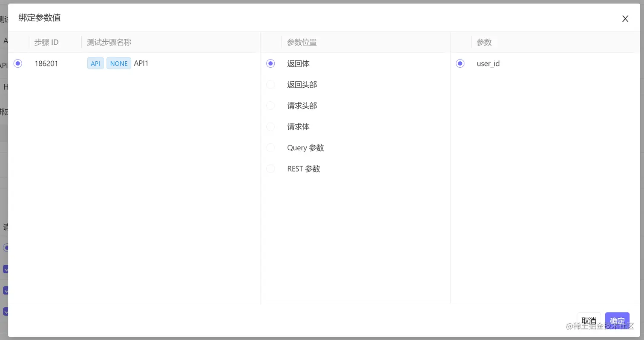Click the 参数位置 column header
This screenshot has width=644, height=340.
coord(302,42)
